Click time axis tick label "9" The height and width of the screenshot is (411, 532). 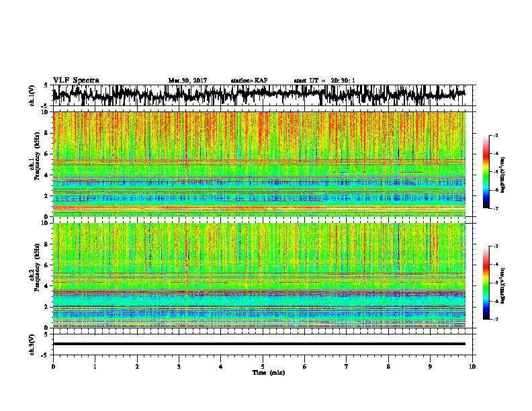430,367
